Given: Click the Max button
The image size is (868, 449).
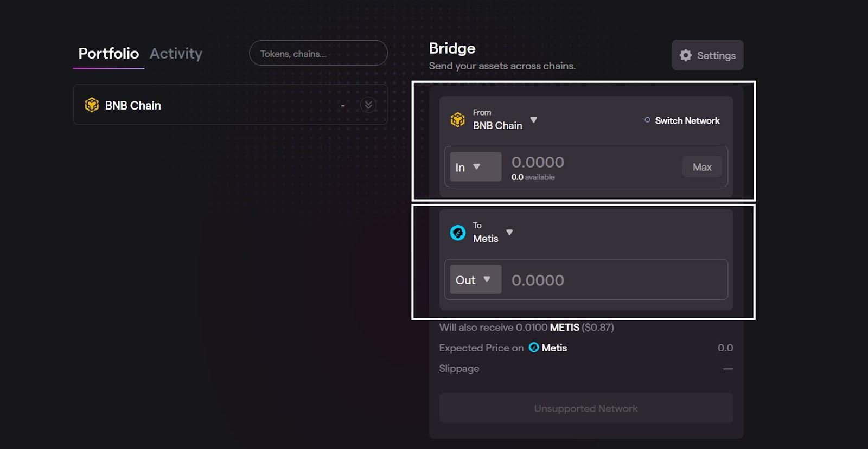Looking at the screenshot, I should (x=701, y=167).
